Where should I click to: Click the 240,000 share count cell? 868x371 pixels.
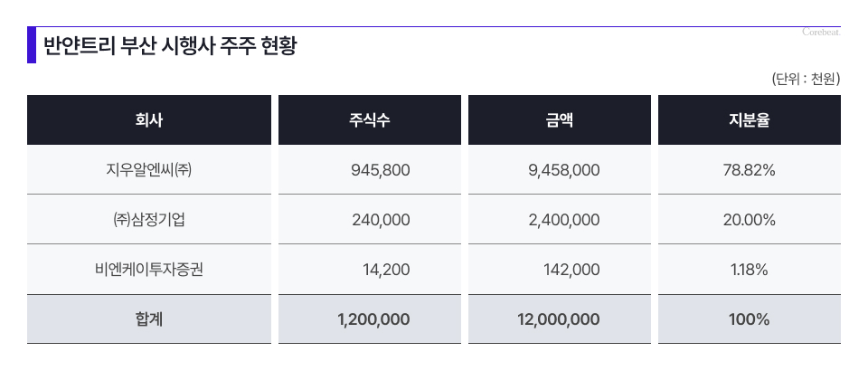pyautogui.click(x=369, y=220)
